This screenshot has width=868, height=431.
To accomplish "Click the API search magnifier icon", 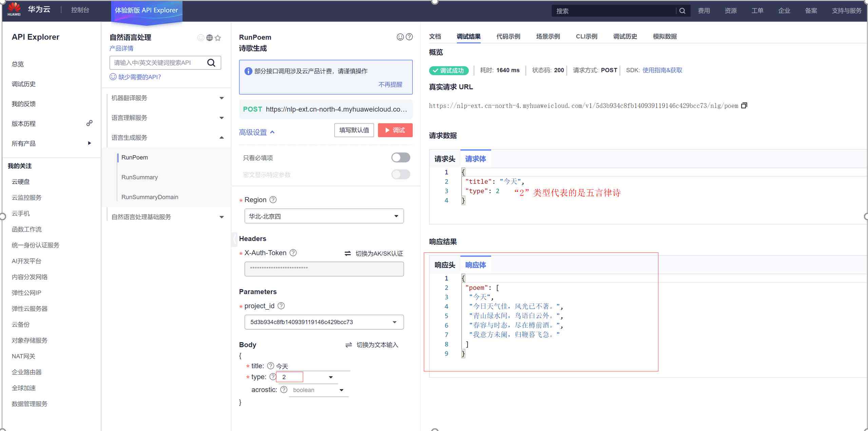I will click(211, 63).
